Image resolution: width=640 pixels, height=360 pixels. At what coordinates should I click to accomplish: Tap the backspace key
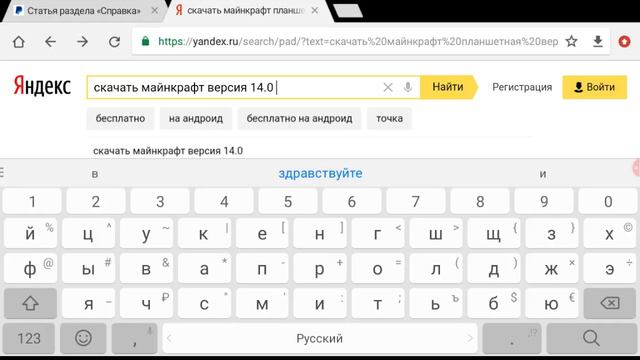(610, 303)
